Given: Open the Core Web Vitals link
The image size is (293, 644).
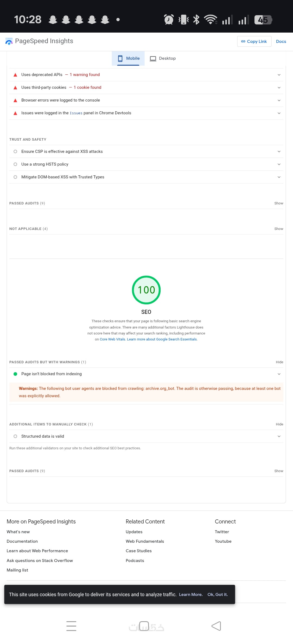Looking at the screenshot, I should tap(112, 339).
